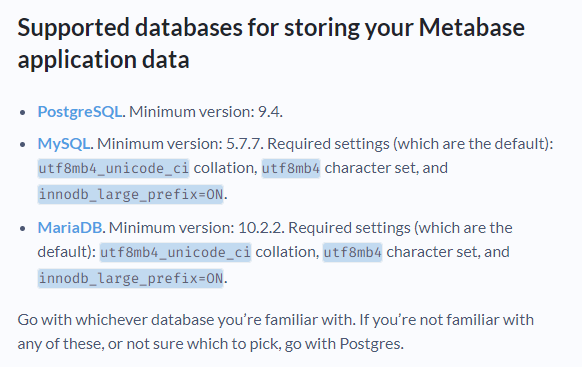Click innodb_large_prefix=ON code under MySQL
582x367 pixels.
click(131, 194)
